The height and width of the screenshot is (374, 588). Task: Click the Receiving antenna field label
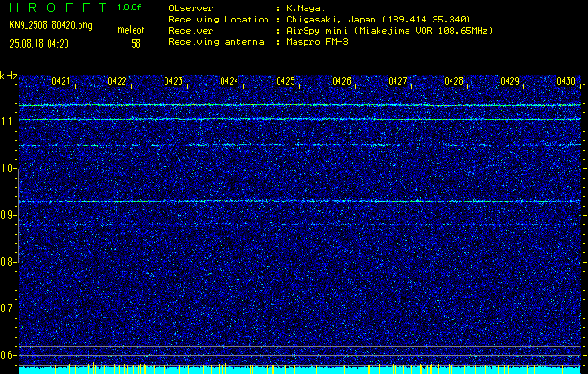tap(216, 42)
